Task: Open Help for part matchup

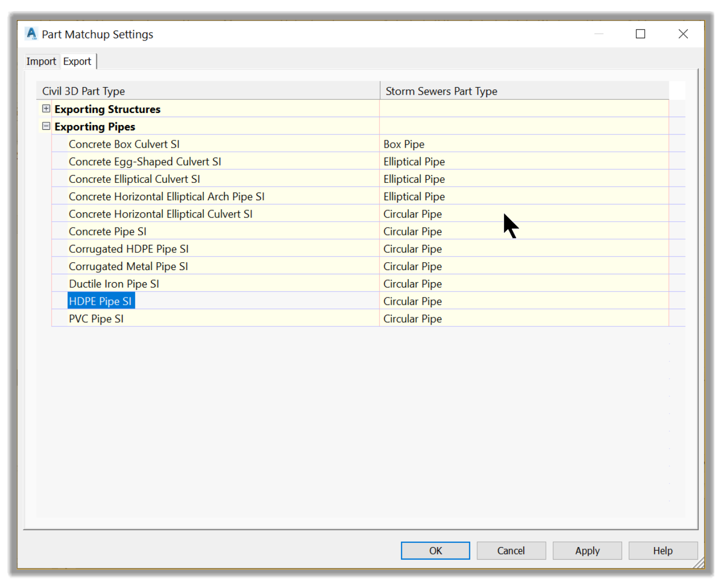Action: tap(663, 551)
